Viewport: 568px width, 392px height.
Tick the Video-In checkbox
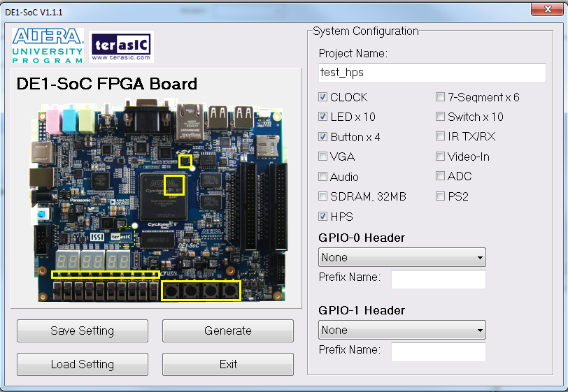tap(440, 157)
